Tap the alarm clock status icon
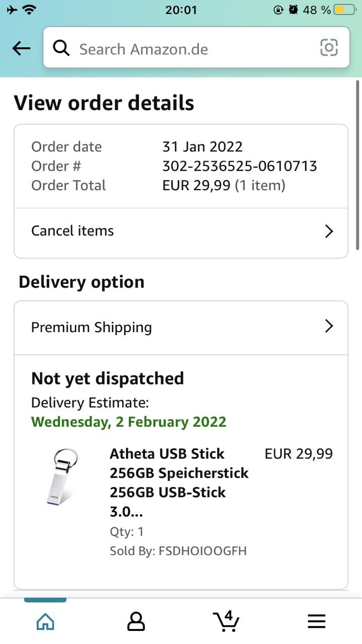The height and width of the screenshot is (644, 362). pyautogui.click(x=293, y=10)
